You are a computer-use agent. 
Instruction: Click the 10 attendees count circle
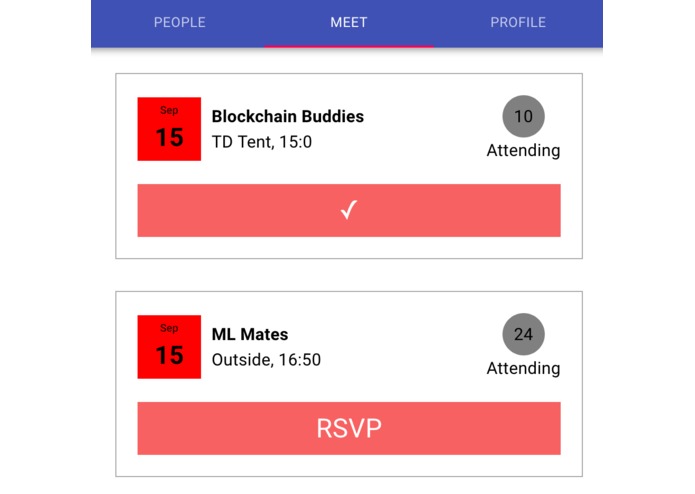point(523,116)
